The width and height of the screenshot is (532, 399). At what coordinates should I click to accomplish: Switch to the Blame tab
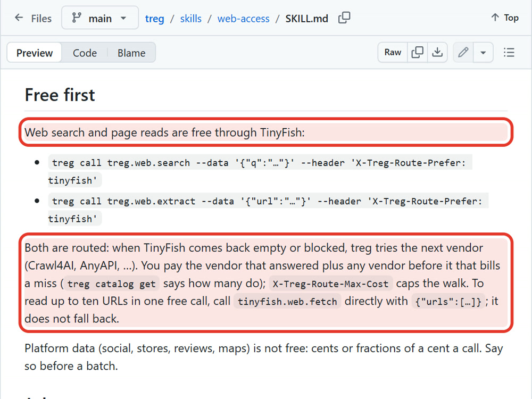[x=131, y=53]
